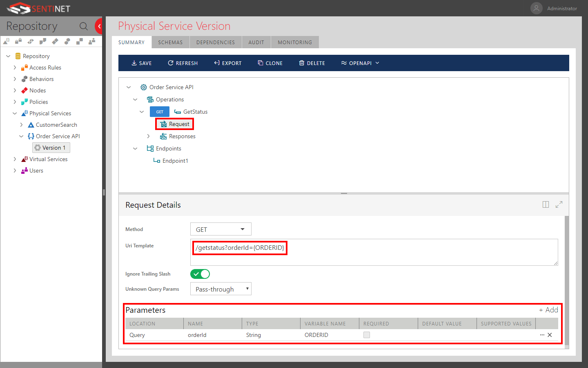
Task: Click the sidebar vertical resize handle
Action: pyautogui.click(x=104, y=192)
